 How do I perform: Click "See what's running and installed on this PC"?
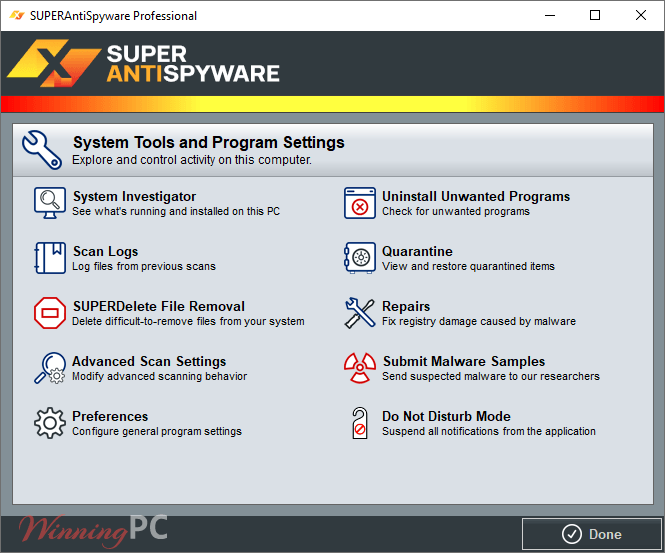(176, 211)
